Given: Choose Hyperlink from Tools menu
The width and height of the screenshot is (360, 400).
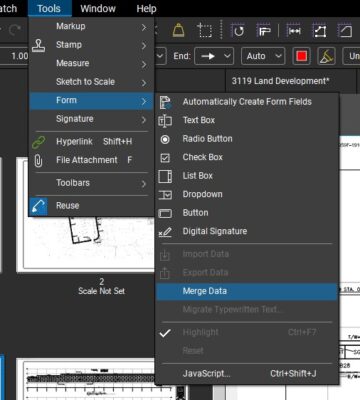Looking at the screenshot, I should click(x=91, y=142).
